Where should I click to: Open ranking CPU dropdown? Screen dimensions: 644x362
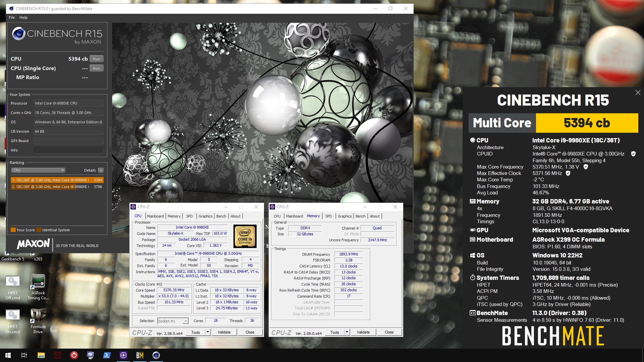coord(38,170)
